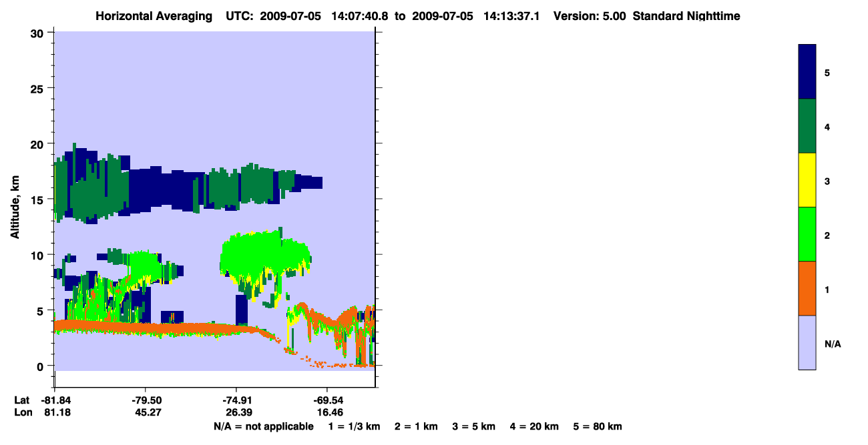Click the longitude value 26.39
Image resolution: width=868 pixels, height=445 pixels.
pos(238,413)
